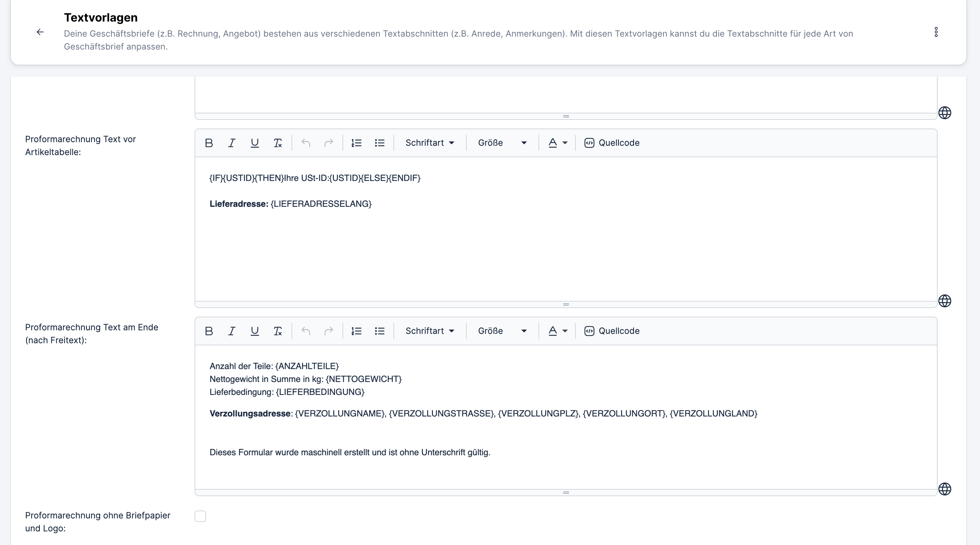Click globe icon next to 'Text vor Artikeltabelle' editor

point(944,301)
